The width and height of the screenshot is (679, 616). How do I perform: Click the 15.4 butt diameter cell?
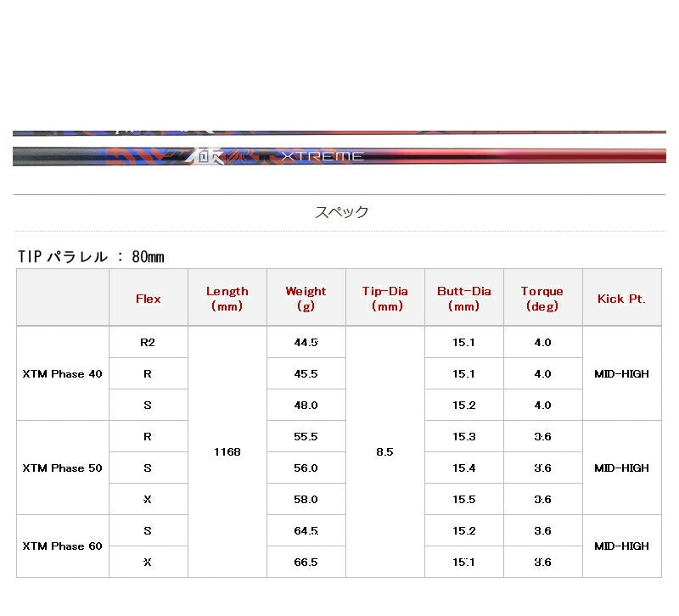(x=463, y=468)
